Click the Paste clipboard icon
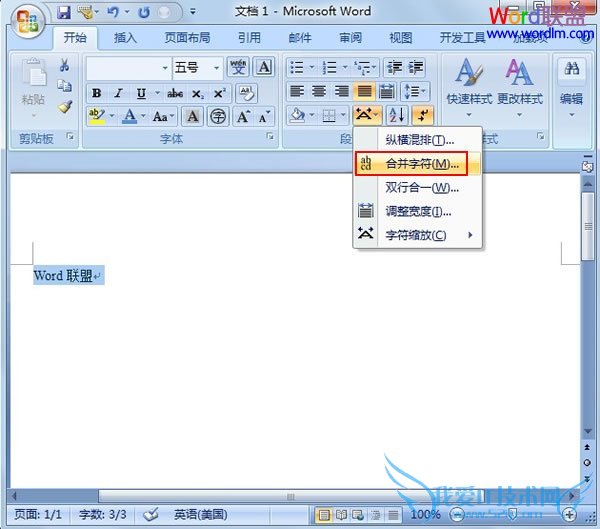 click(x=34, y=73)
